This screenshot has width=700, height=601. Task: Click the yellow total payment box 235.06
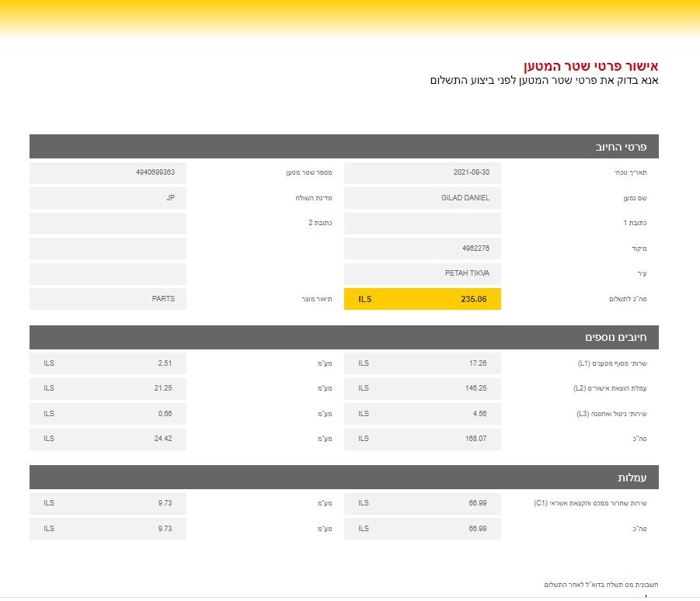(423, 299)
